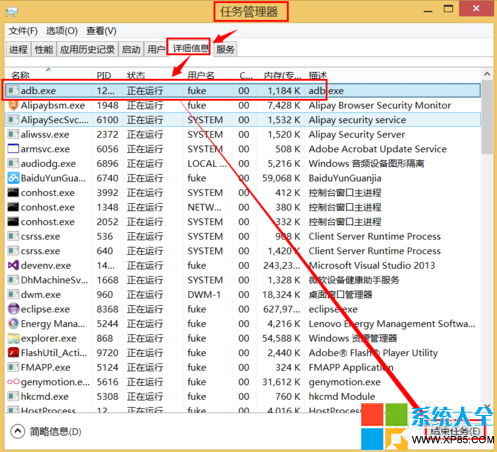Click the eclipse.exe sphere icon
The image size is (497, 452).
click(13, 309)
